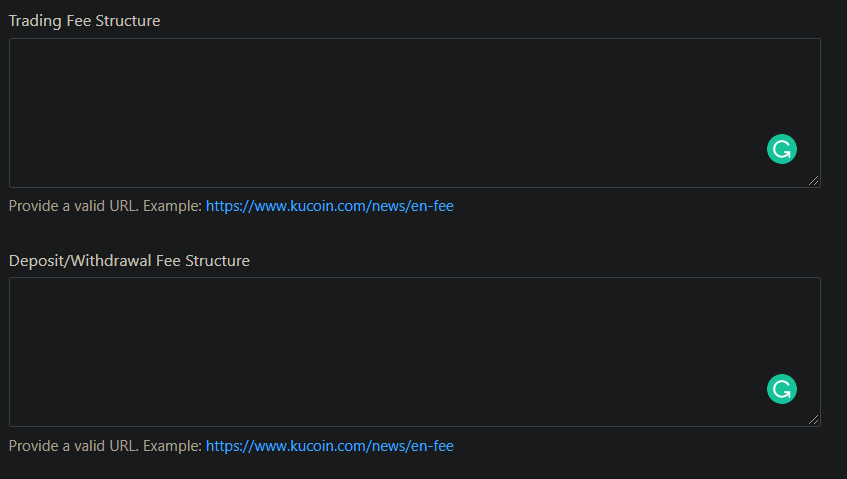Image resolution: width=847 pixels, height=479 pixels.
Task: Follow the second https://www.kucoin.com/news/en-fee hyperlink
Action: point(329,446)
